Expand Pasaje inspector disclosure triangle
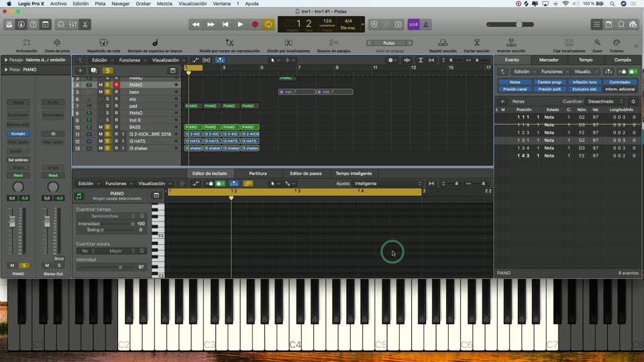 [6, 60]
